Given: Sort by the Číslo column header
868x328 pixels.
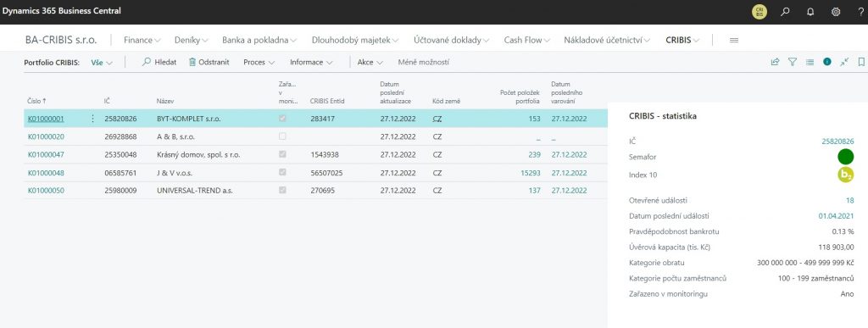Looking at the screenshot, I should click(x=37, y=102).
